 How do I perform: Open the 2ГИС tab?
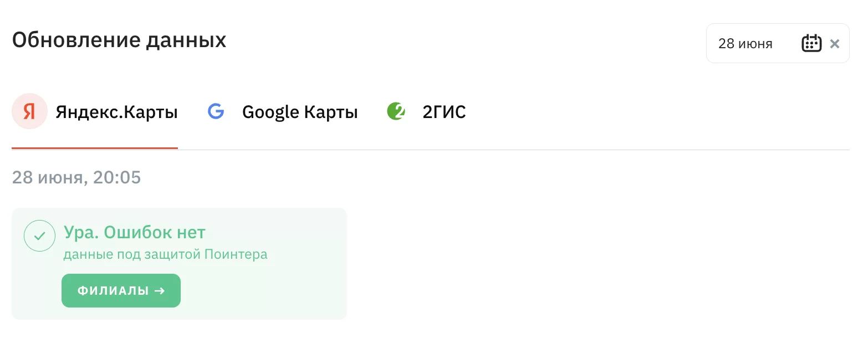point(444,112)
